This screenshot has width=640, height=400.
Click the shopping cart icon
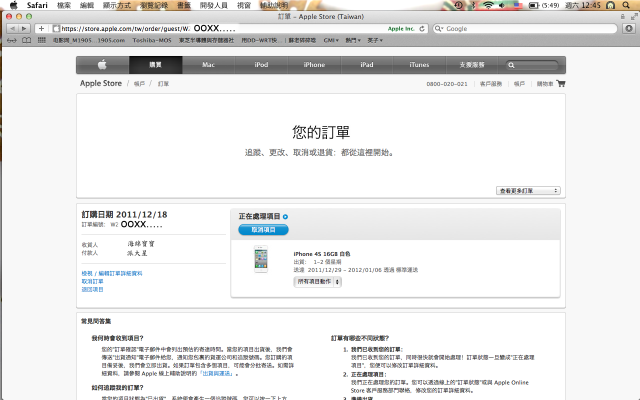coord(561,83)
